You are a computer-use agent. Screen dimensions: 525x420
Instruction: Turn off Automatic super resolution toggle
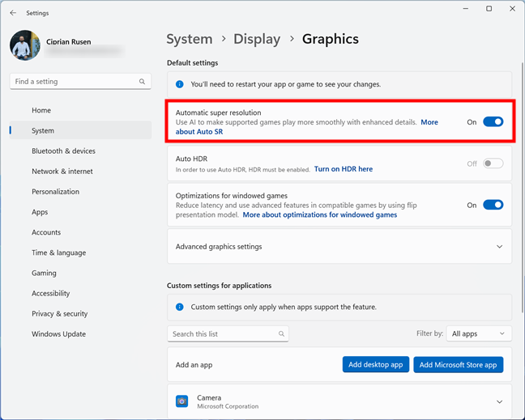[x=493, y=121]
